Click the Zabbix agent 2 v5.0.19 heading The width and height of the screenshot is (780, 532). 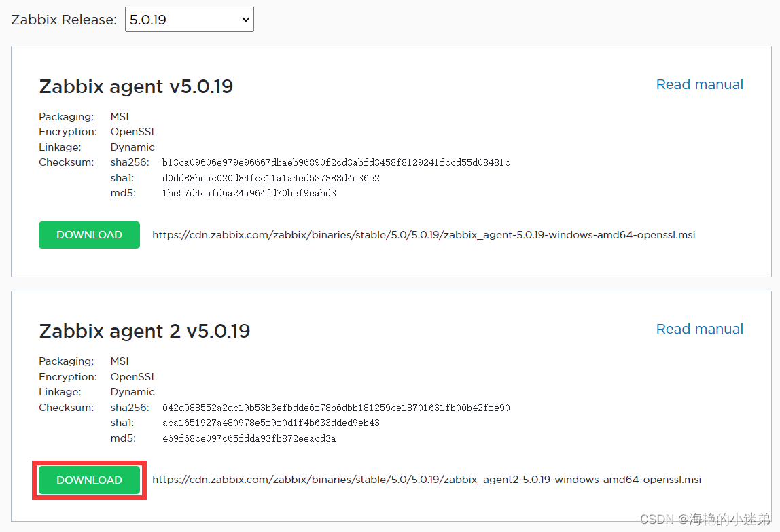[144, 332]
